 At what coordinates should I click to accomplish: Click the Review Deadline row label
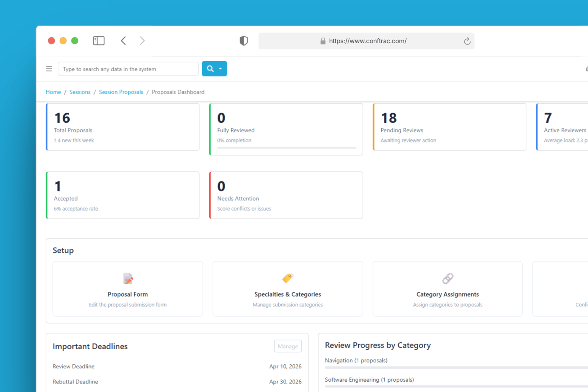point(73,366)
